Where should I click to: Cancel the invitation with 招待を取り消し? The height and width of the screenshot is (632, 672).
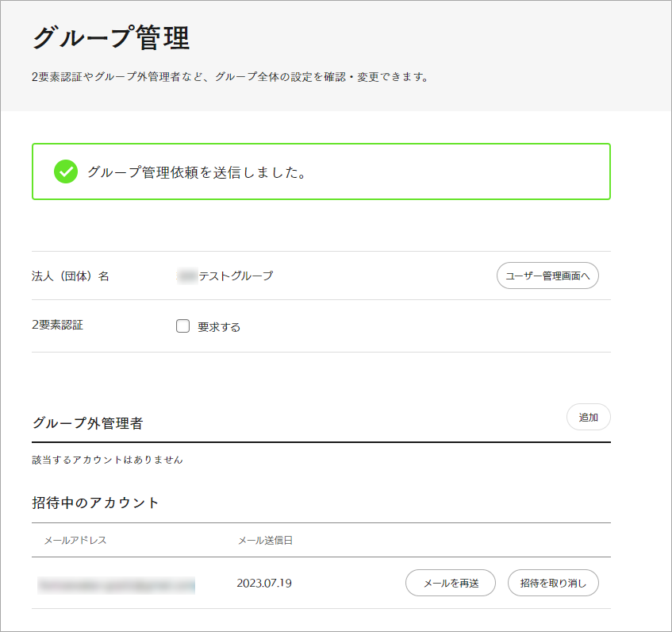click(553, 584)
